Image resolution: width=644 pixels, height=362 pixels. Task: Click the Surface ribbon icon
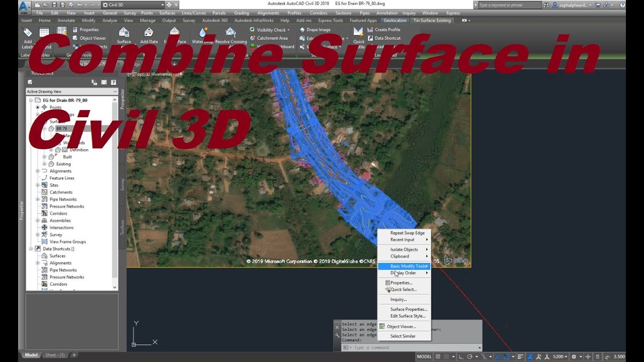tap(124, 35)
